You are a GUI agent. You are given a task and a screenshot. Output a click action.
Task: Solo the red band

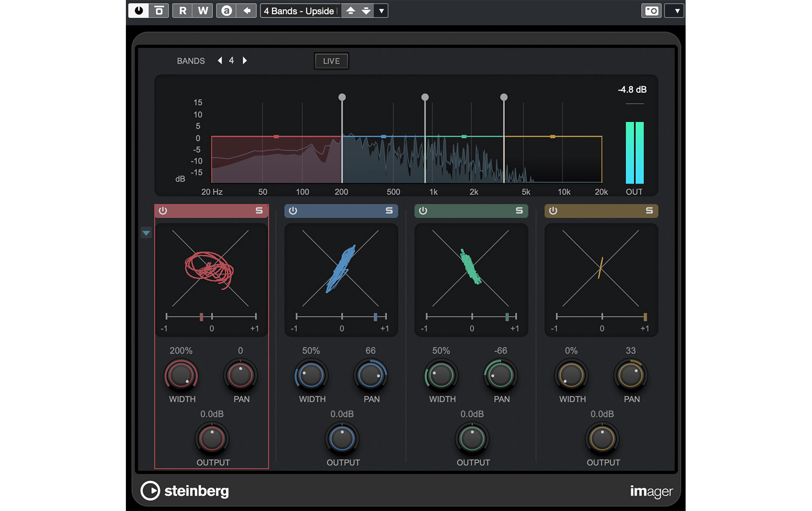[259, 211]
